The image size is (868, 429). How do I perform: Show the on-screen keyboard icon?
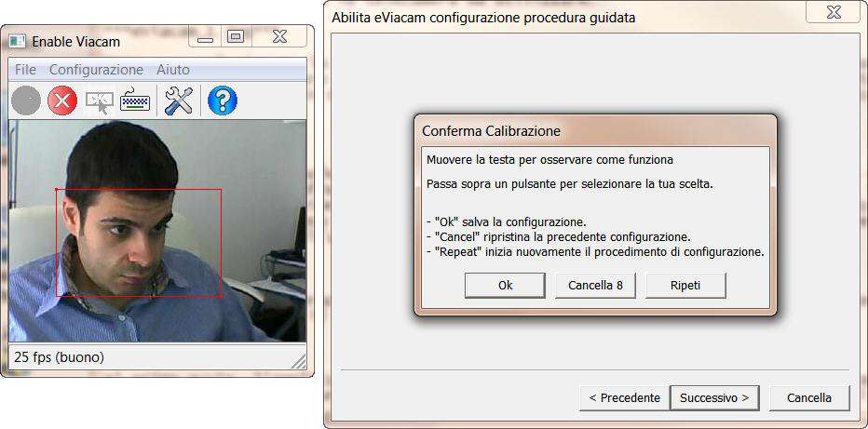(x=135, y=101)
